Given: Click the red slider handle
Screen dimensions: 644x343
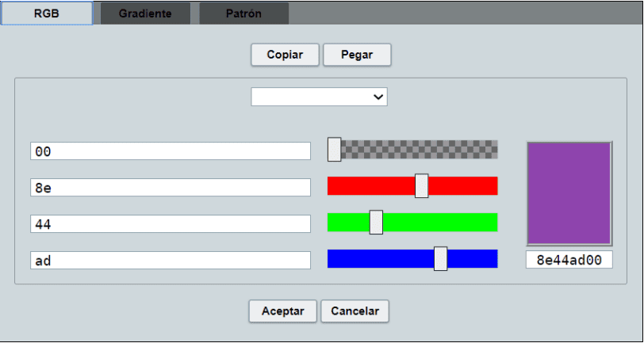Looking at the screenshot, I should pyautogui.click(x=421, y=185).
